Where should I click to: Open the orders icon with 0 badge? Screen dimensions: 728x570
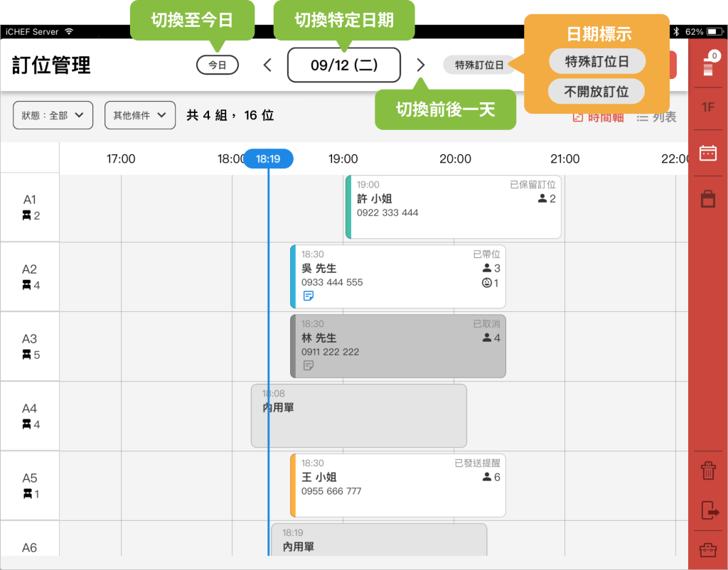707,63
